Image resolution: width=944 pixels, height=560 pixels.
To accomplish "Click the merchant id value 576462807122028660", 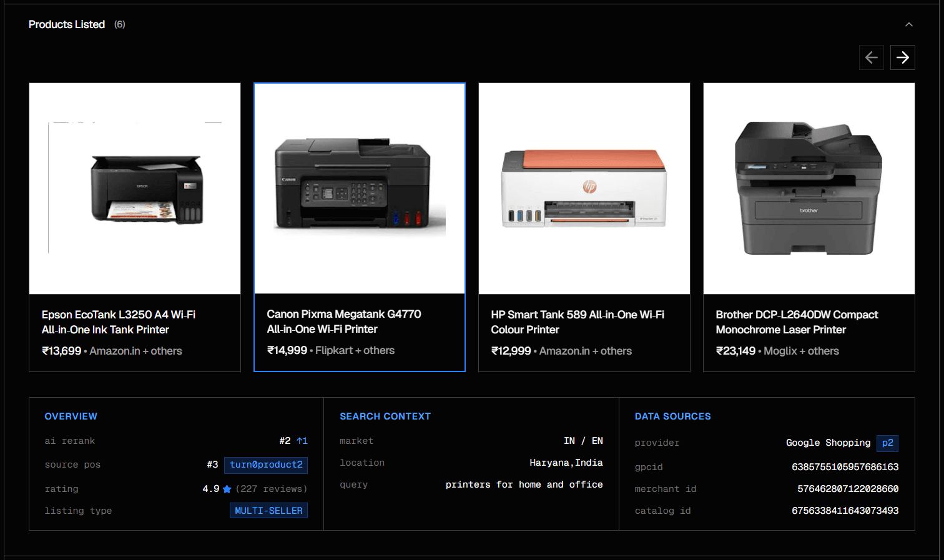I will (x=848, y=489).
